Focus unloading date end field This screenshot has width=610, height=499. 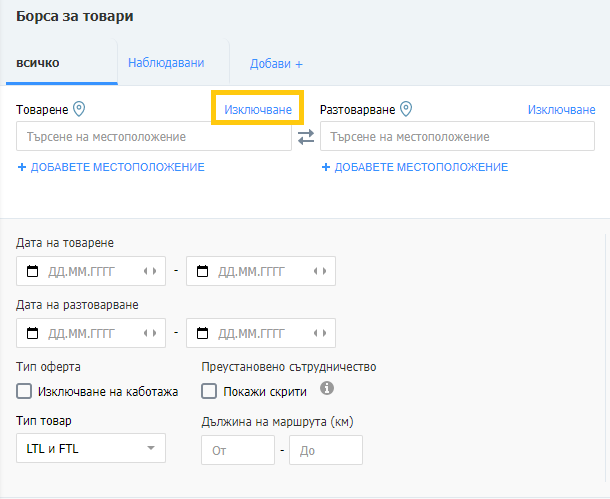pos(261,333)
